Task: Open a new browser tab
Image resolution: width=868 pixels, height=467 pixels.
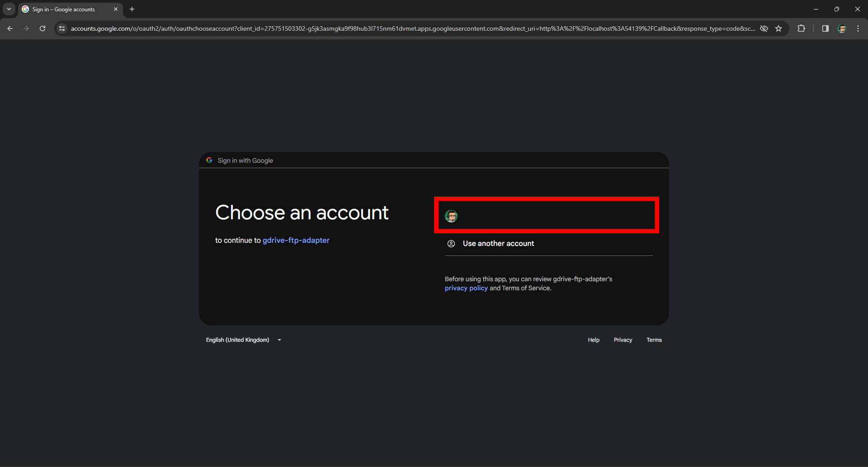Action: pyautogui.click(x=132, y=9)
